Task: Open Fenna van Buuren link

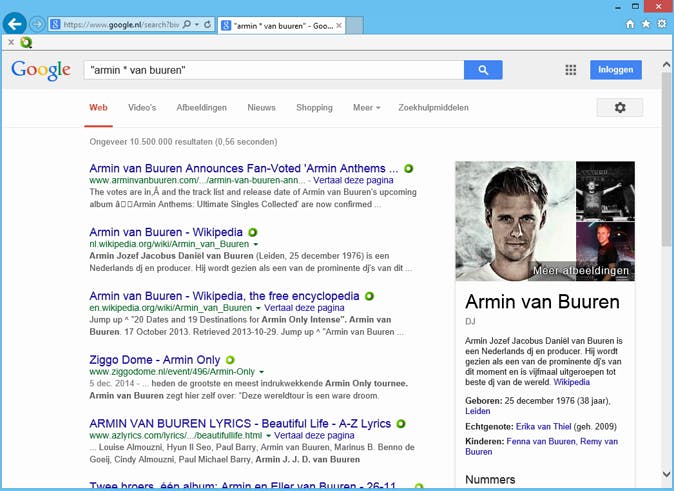Action: (x=541, y=441)
